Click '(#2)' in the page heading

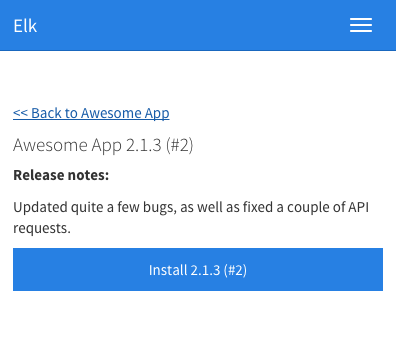(180, 145)
